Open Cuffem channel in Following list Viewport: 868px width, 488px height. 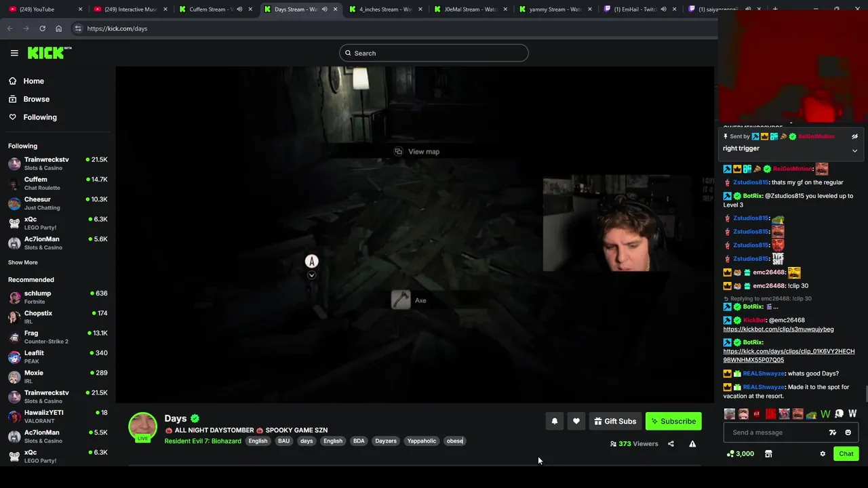tap(58, 183)
